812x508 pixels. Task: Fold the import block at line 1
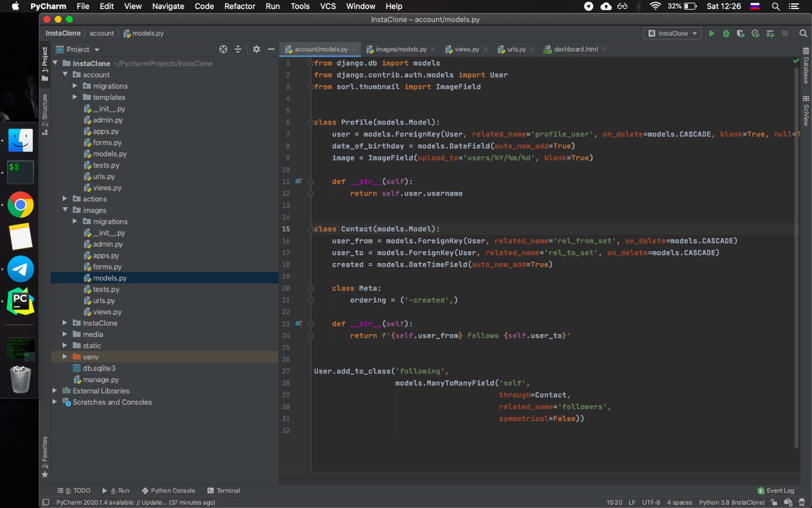point(311,63)
